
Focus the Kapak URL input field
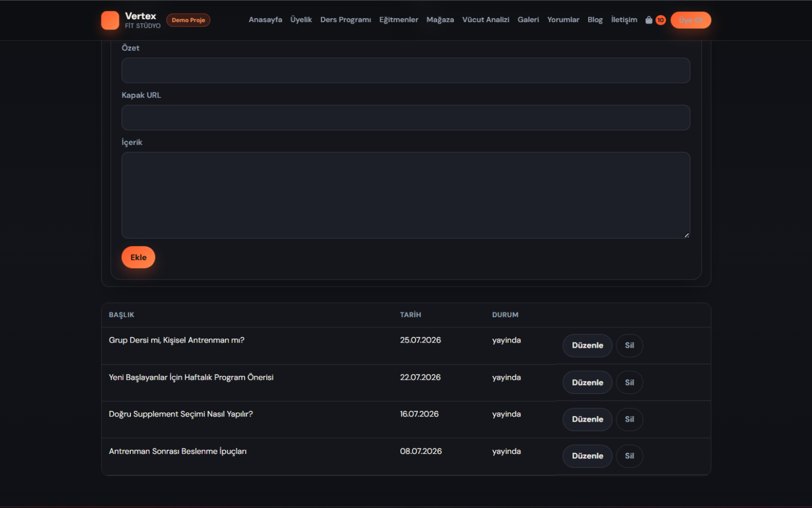tap(405, 117)
